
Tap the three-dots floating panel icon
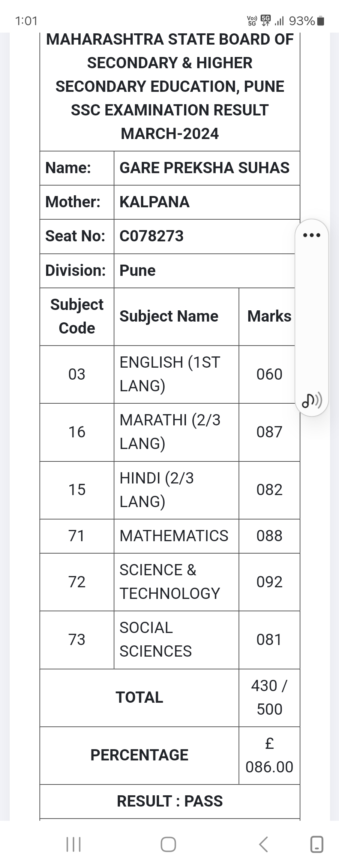pyautogui.click(x=312, y=235)
